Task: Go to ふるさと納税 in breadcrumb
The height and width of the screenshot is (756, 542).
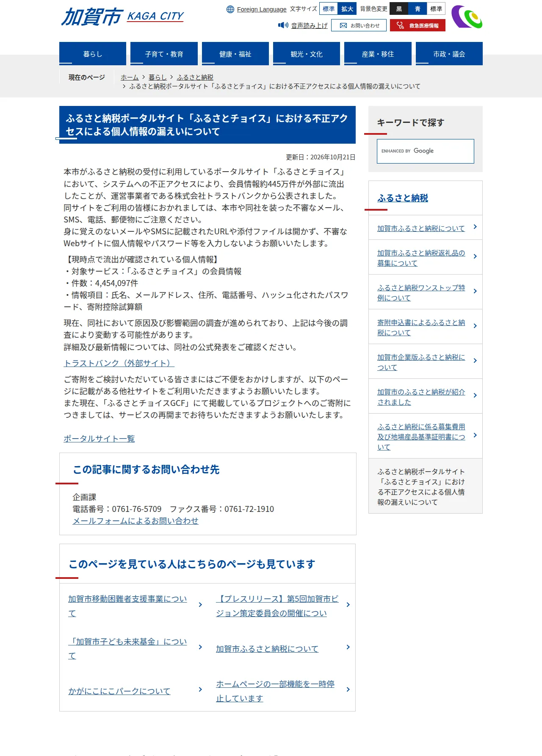Action: 195,77
